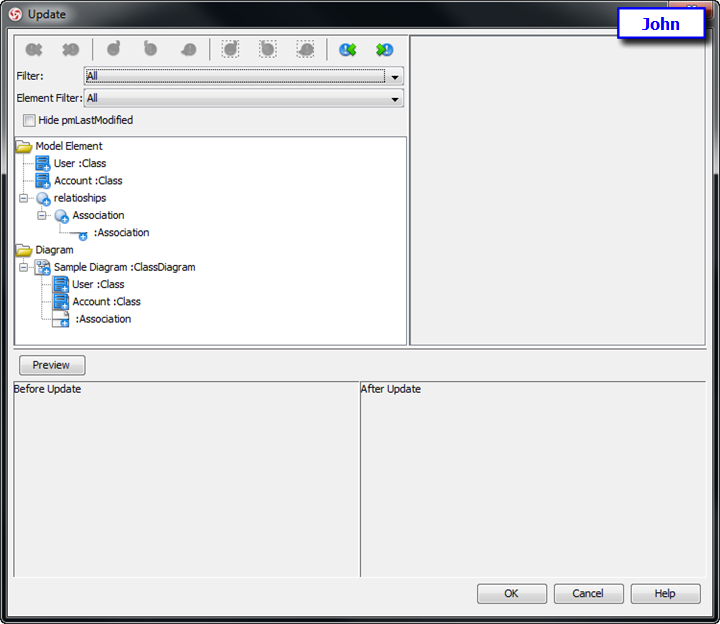Click the relatioships node icon
This screenshot has height=624, width=720.
(x=43, y=198)
